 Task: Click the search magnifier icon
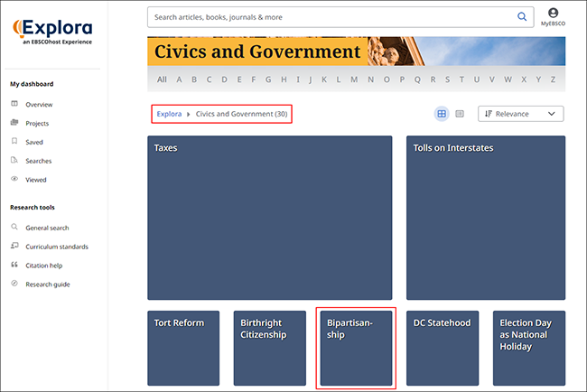coord(522,17)
